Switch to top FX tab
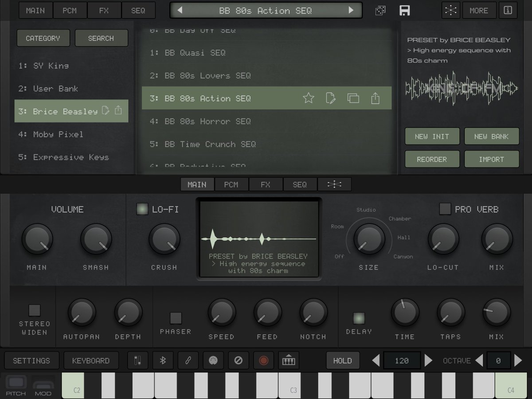The image size is (532, 399). click(x=104, y=11)
